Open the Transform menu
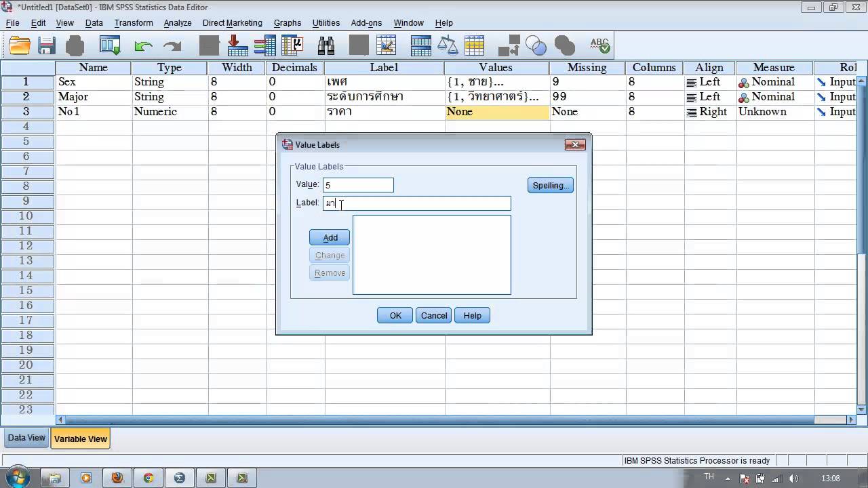The width and height of the screenshot is (868, 488). (134, 22)
